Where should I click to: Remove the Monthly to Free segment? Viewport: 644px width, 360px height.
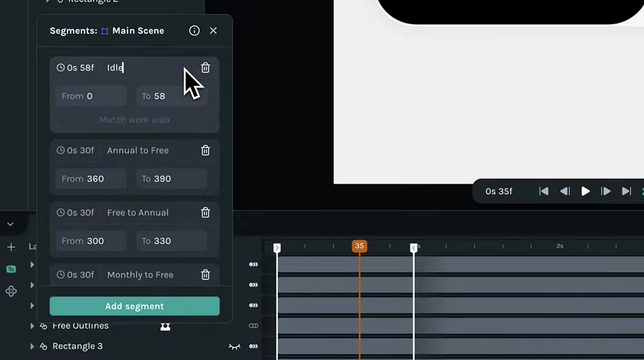pos(205,275)
